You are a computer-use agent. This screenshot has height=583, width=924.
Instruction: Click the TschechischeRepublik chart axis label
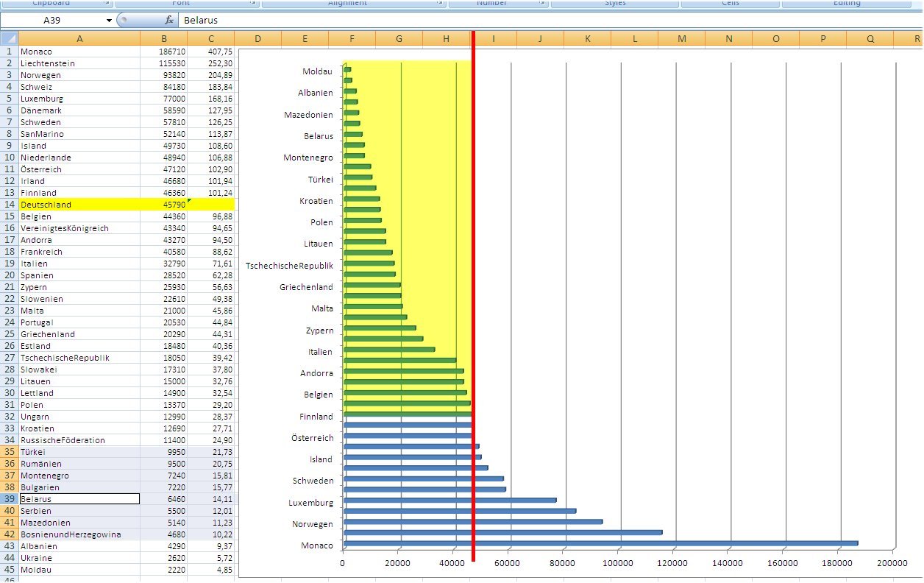pyautogui.click(x=290, y=266)
